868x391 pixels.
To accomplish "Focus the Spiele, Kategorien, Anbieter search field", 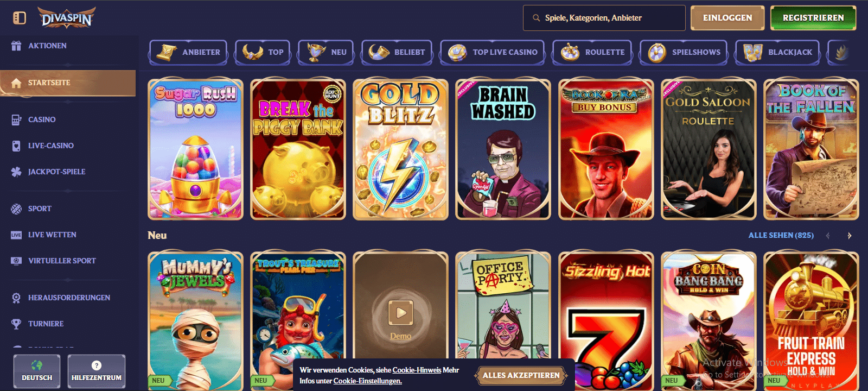I will tap(604, 18).
